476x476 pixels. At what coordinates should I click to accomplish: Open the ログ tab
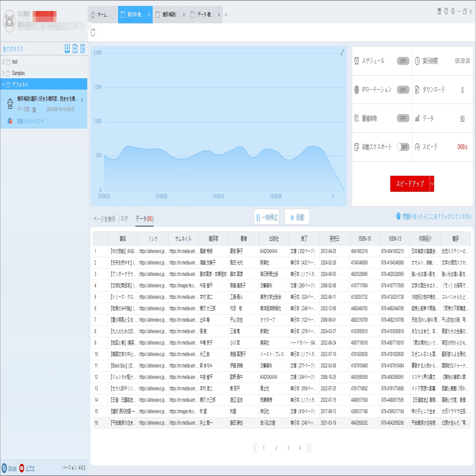(x=124, y=219)
